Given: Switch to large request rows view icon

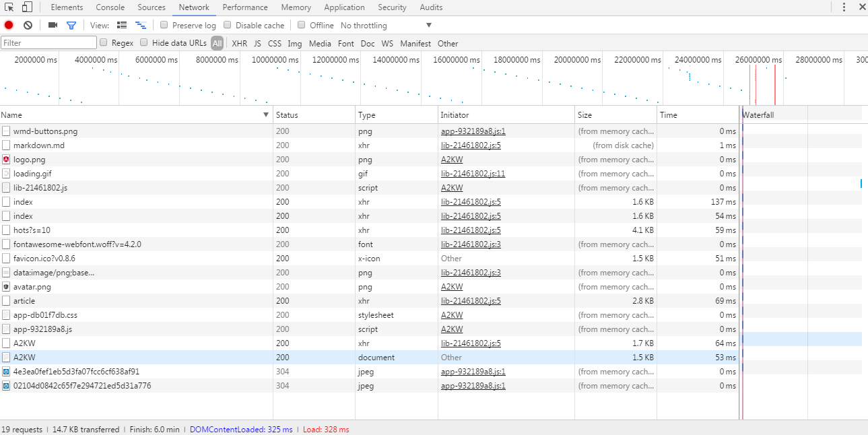Looking at the screenshot, I should (x=122, y=25).
